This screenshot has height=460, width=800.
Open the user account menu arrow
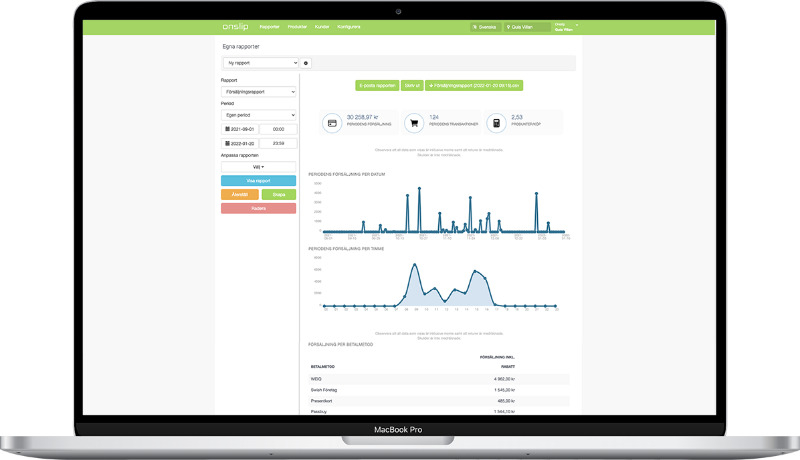tap(577, 25)
